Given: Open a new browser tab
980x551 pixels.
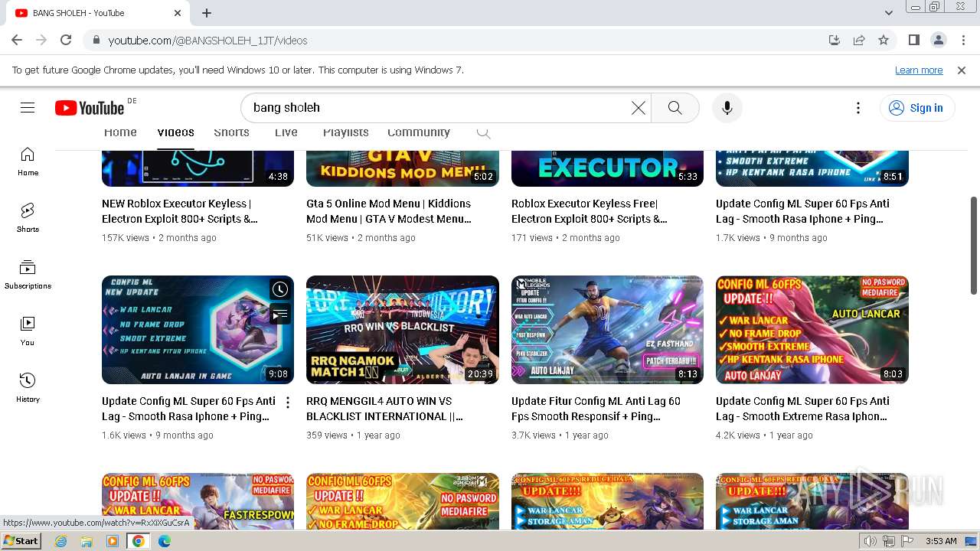Looking at the screenshot, I should [x=207, y=13].
